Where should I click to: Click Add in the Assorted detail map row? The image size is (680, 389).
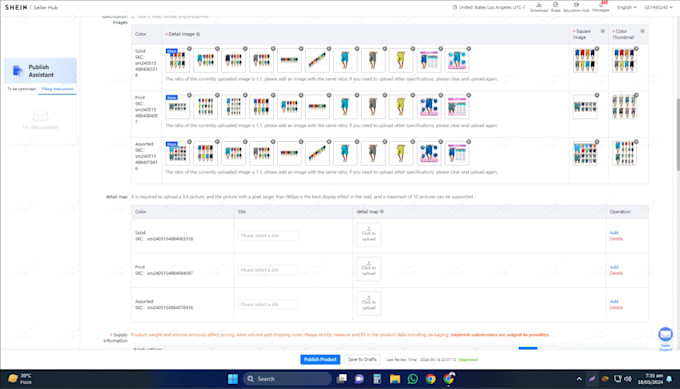tap(614, 301)
